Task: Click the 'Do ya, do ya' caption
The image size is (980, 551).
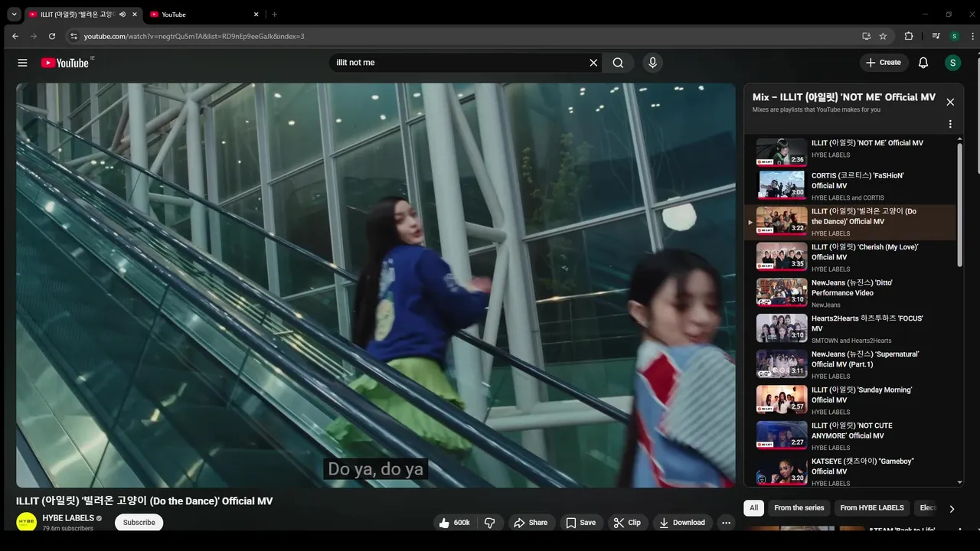Action: 376,469
